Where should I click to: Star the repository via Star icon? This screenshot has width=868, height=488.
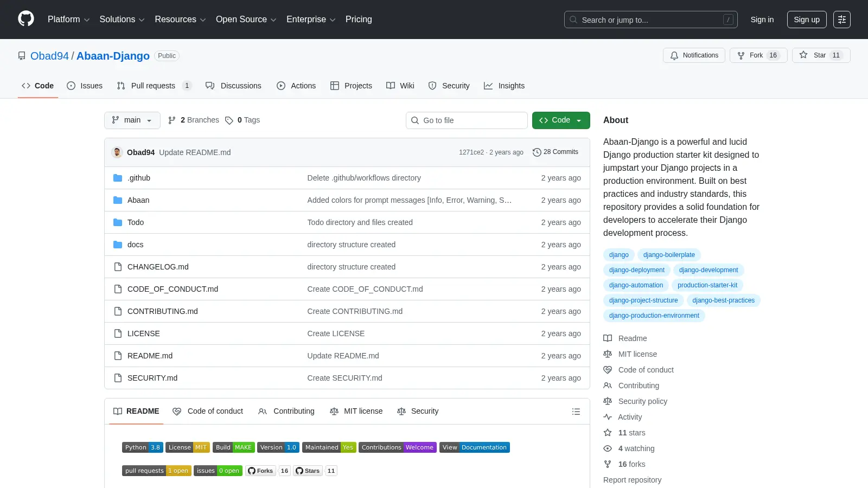[803, 55]
